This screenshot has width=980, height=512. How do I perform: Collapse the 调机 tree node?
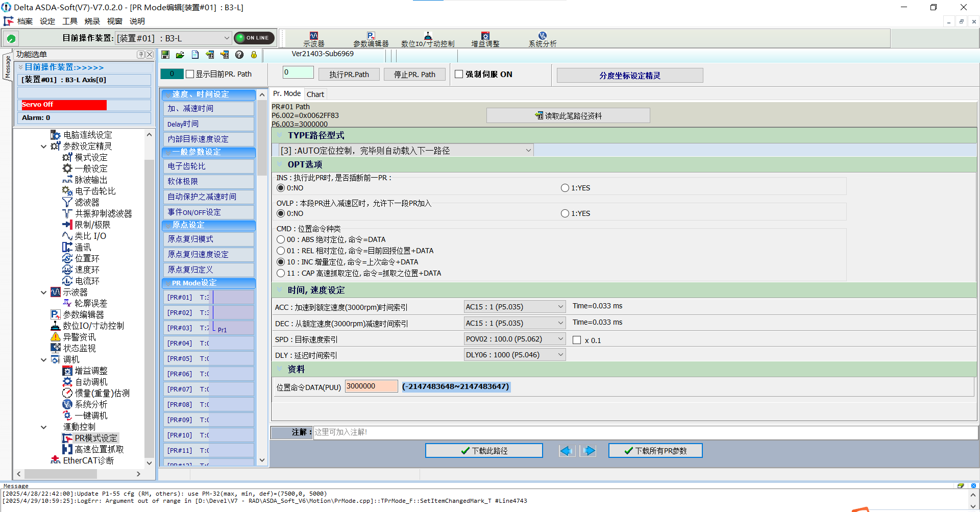tap(43, 359)
